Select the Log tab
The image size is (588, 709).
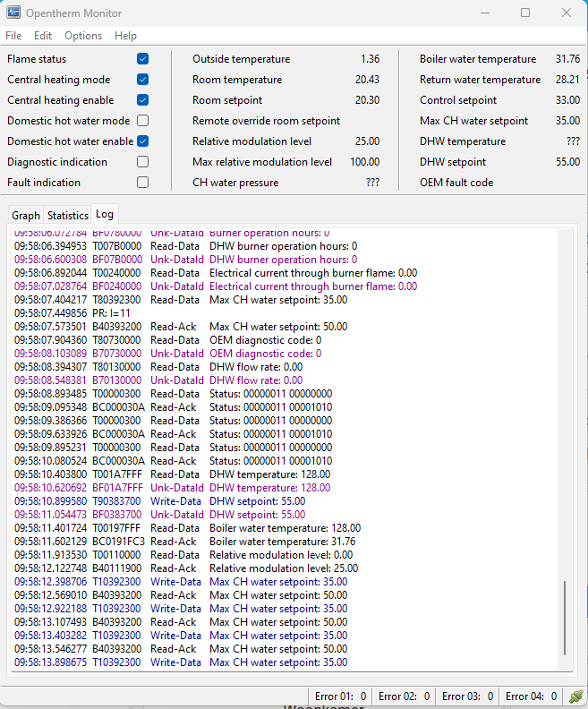(x=105, y=214)
